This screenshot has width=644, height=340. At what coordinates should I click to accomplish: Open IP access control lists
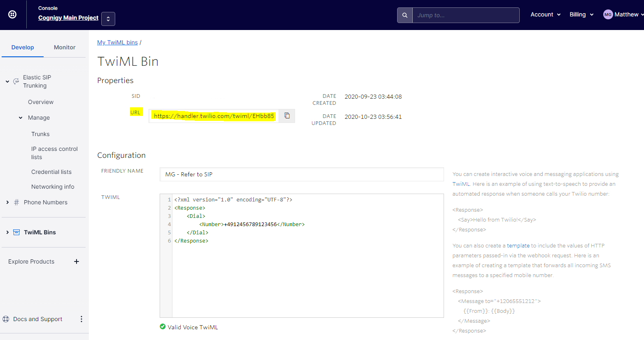54,153
